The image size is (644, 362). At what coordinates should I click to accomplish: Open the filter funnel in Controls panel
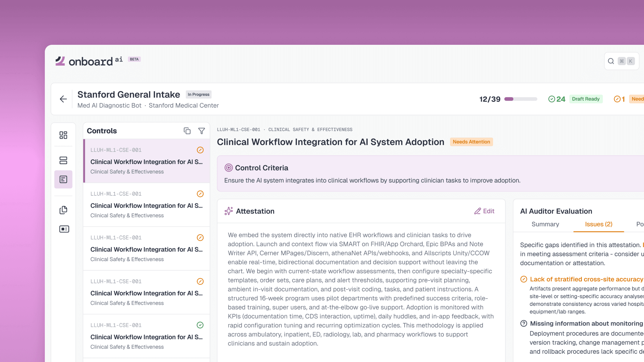tap(201, 131)
